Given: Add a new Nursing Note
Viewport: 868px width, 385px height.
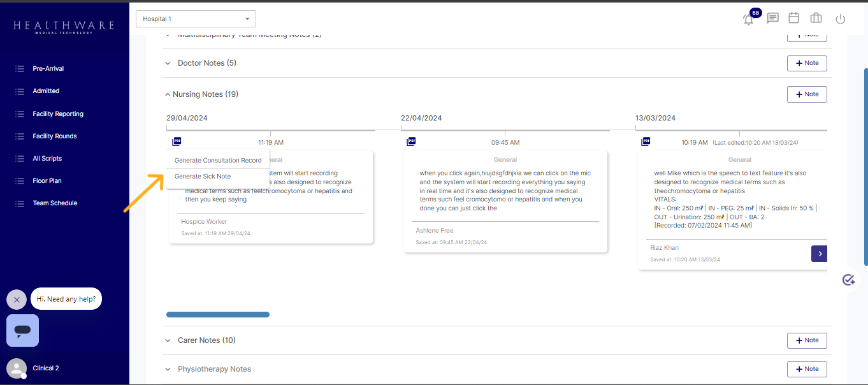Looking at the screenshot, I should click(807, 94).
